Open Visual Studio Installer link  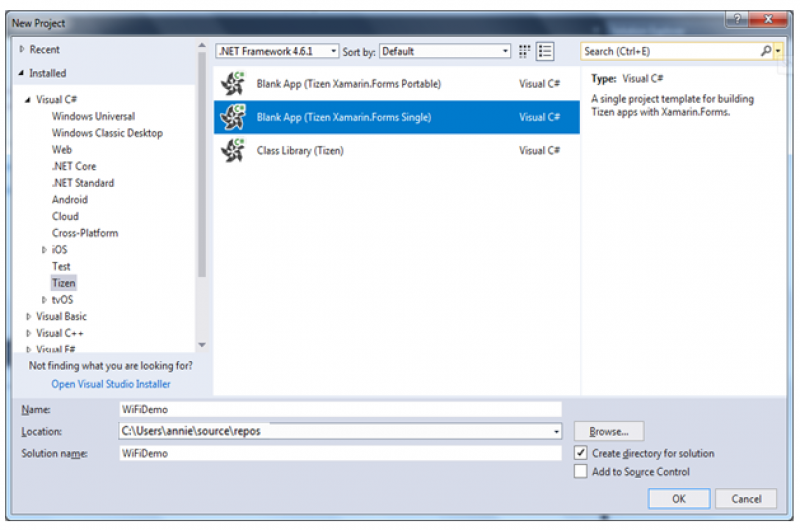111,384
